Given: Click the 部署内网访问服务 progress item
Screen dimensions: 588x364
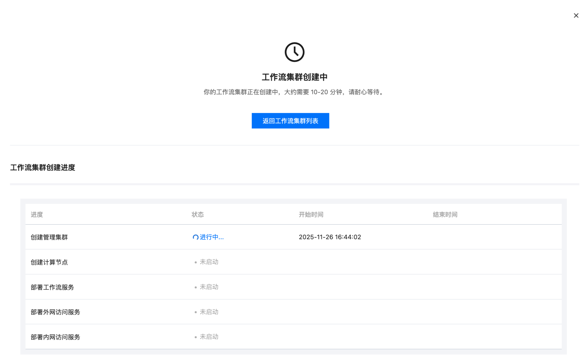Looking at the screenshot, I should tap(55, 337).
